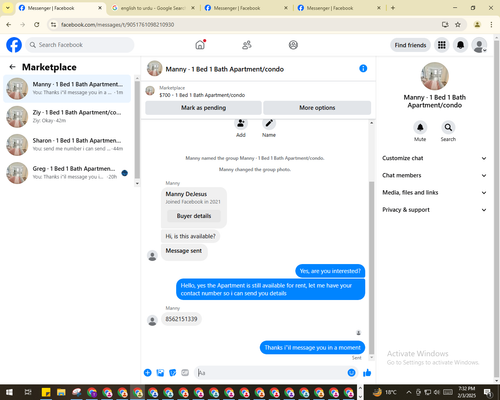Show hidden system tray icons

409,392
